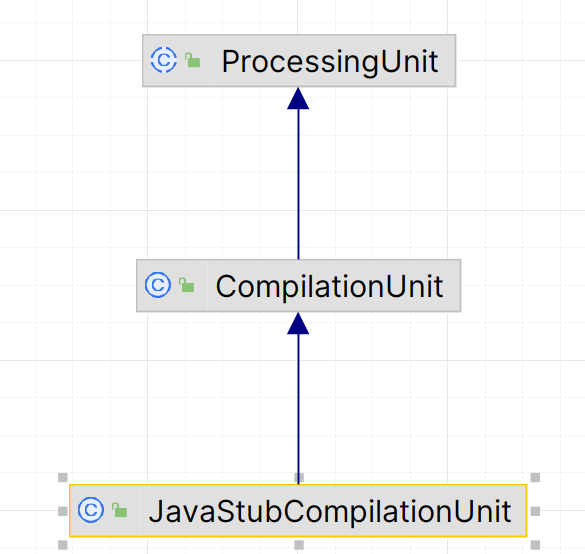585x554 pixels.
Task: Click the public visibility lock on CompilationUnit
Action: pos(187,285)
